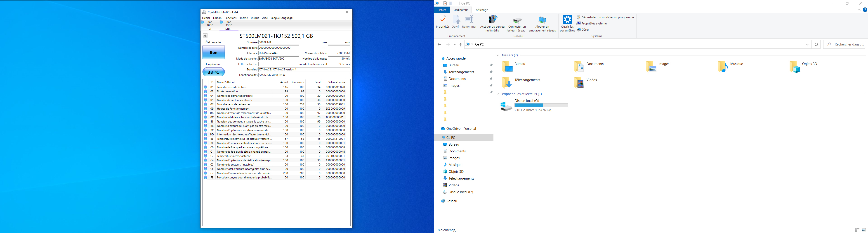Click the status circle icon for attribute 01
Viewport: 868px width, 233px height.
click(x=205, y=87)
